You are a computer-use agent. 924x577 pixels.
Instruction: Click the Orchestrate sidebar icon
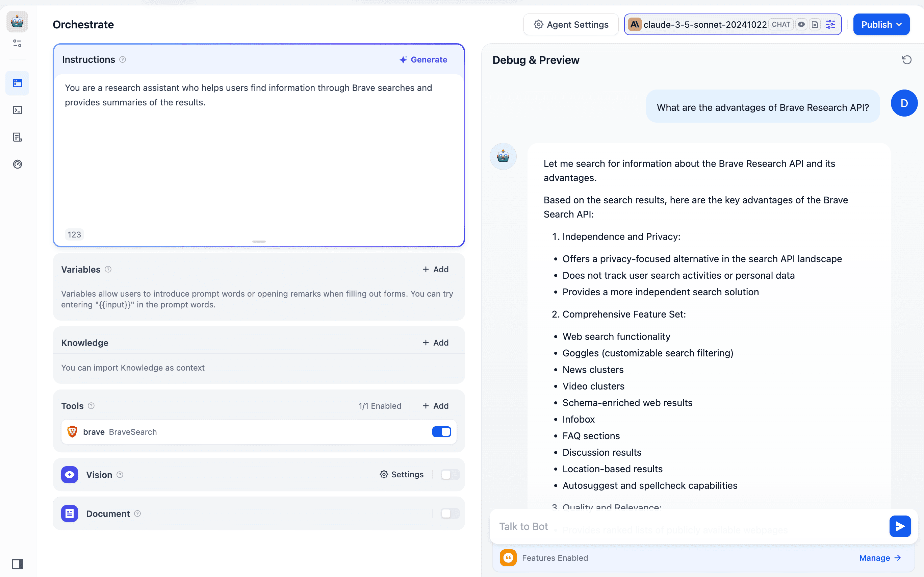coord(18,83)
